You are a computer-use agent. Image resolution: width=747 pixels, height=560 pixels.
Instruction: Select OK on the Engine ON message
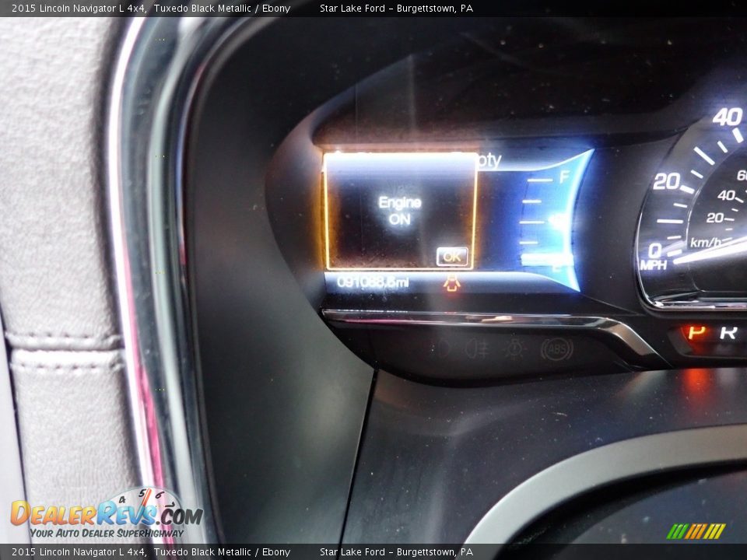point(451,257)
